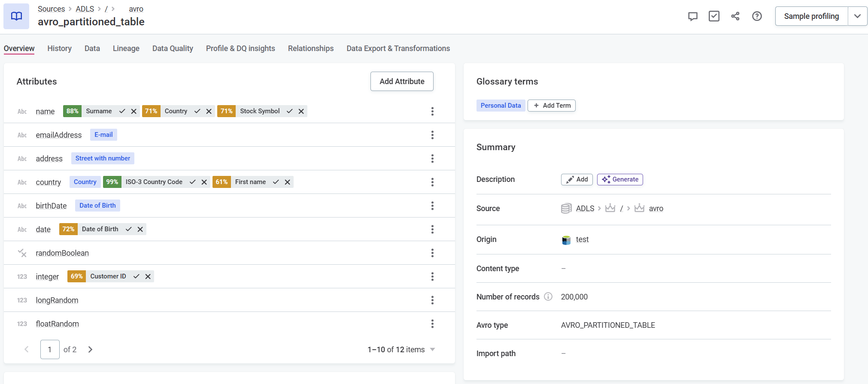This screenshot has height=384, width=868.
Task: Click the catalog book icon at top left
Action: tap(16, 16)
